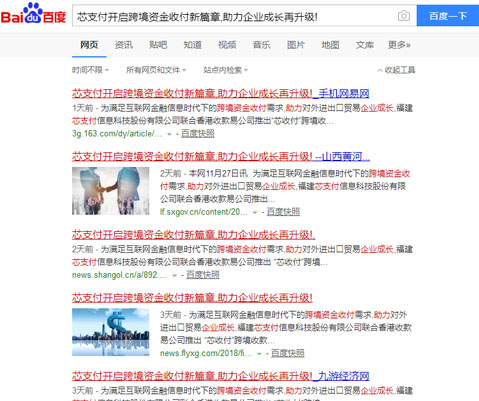Click the green arrow beside news.shangol.cn URL

pyautogui.click(x=174, y=275)
